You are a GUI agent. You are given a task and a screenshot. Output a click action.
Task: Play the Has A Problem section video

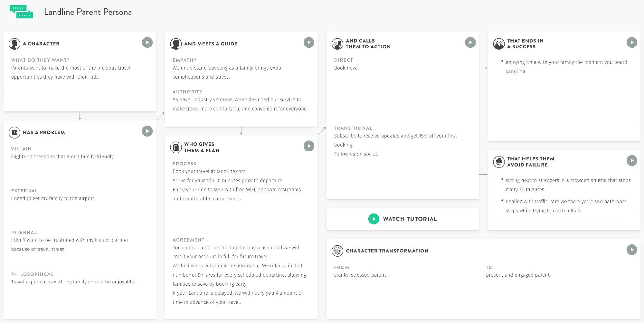147,131
